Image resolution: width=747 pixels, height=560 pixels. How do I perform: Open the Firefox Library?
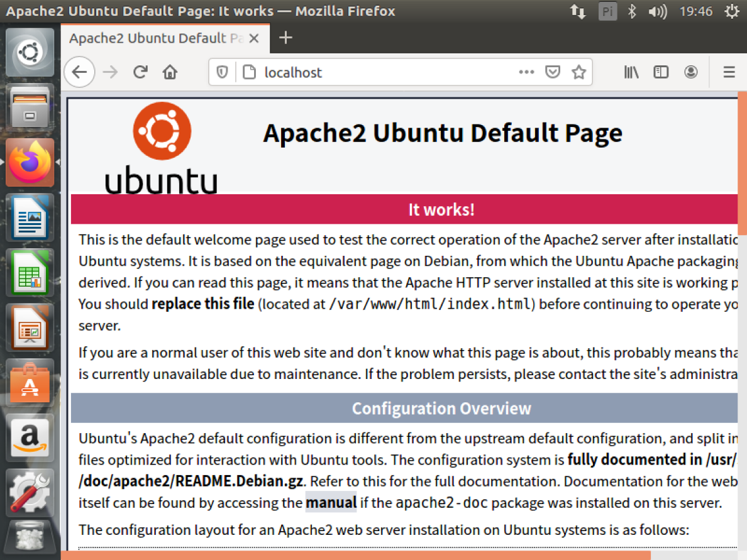tap(631, 72)
